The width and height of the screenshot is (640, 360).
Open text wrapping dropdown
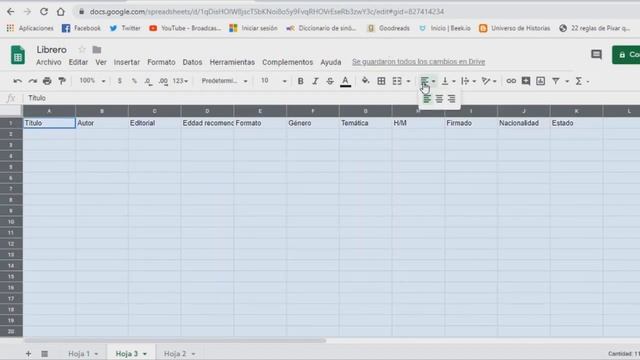point(468,81)
